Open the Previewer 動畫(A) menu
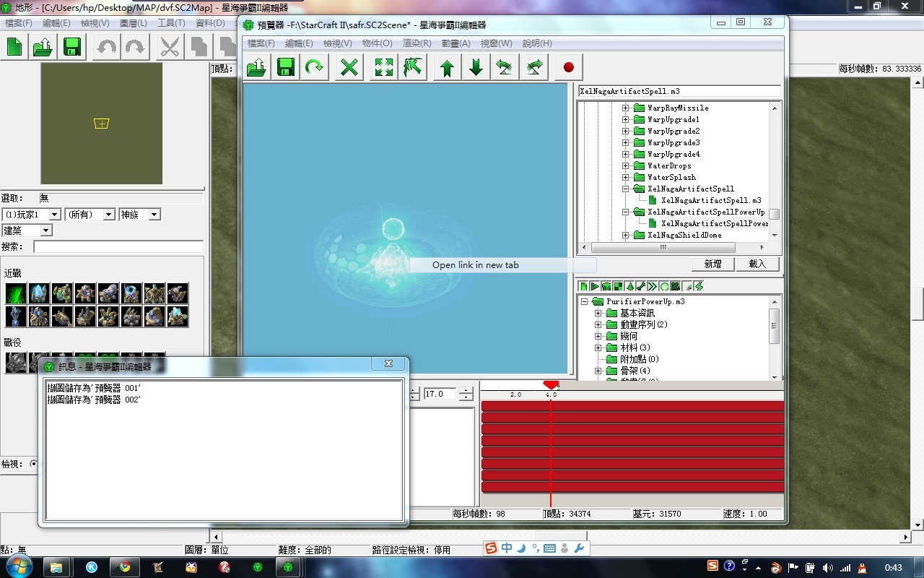This screenshot has width=924, height=578. click(x=456, y=43)
